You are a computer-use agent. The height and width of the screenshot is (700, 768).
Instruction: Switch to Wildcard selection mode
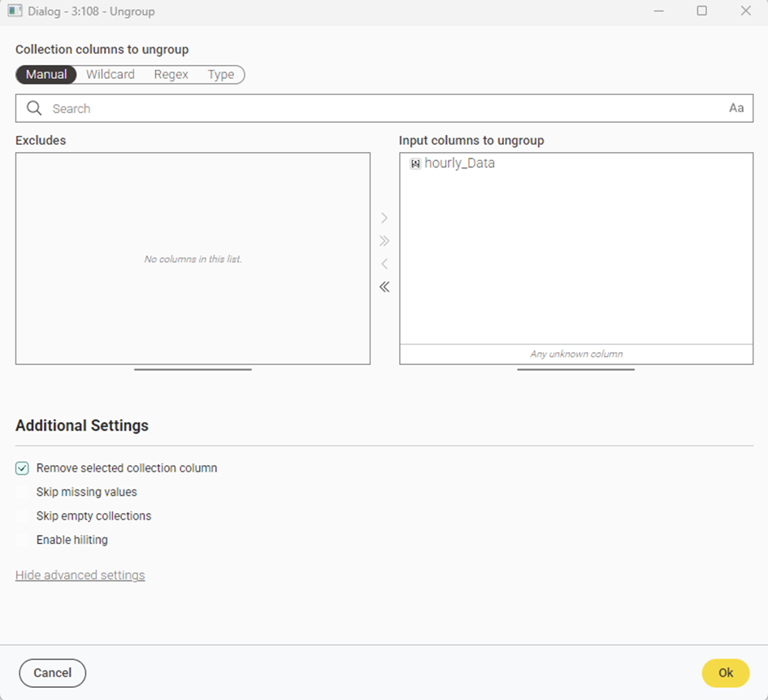coord(111,75)
